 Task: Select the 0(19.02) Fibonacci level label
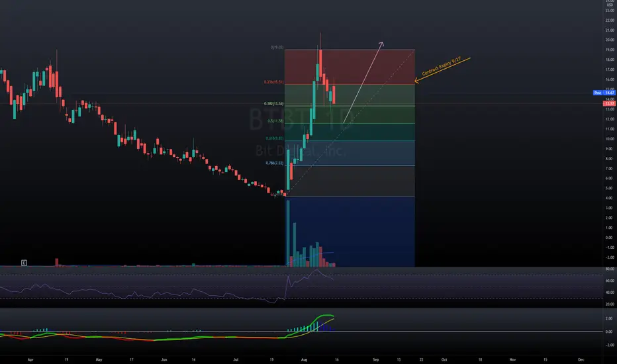(277, 47)
